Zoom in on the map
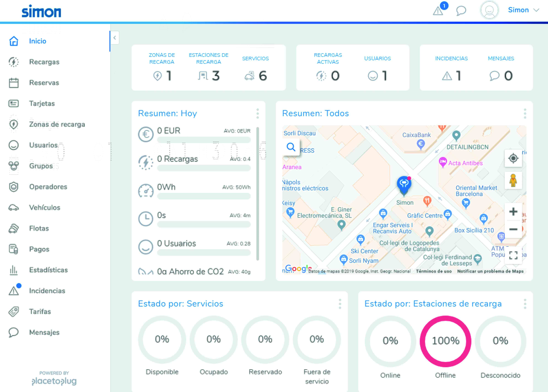 pos(513,212)
